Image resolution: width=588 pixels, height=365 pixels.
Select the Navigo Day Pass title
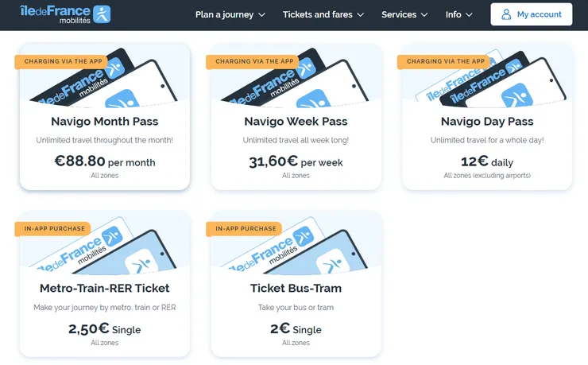[x=487, y=122]
